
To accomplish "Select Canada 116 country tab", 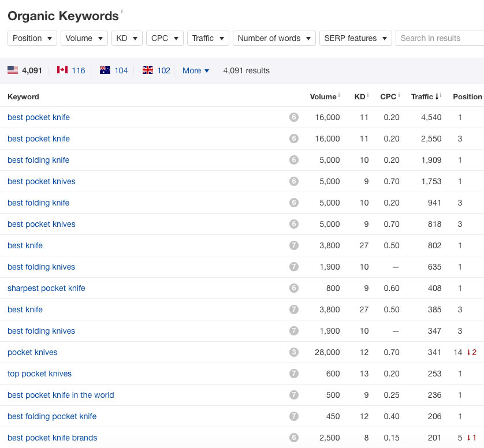I will click(x=71, y=70).
